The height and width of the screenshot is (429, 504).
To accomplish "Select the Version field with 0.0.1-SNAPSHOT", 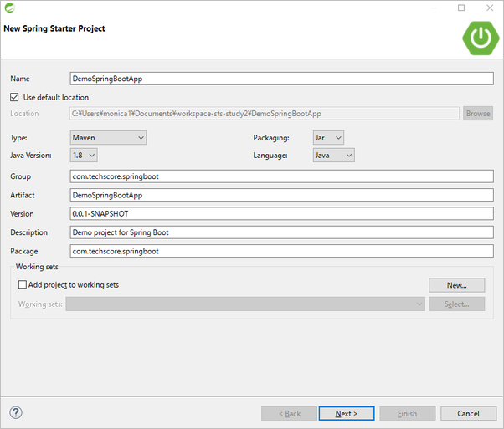I will [282, 213].
